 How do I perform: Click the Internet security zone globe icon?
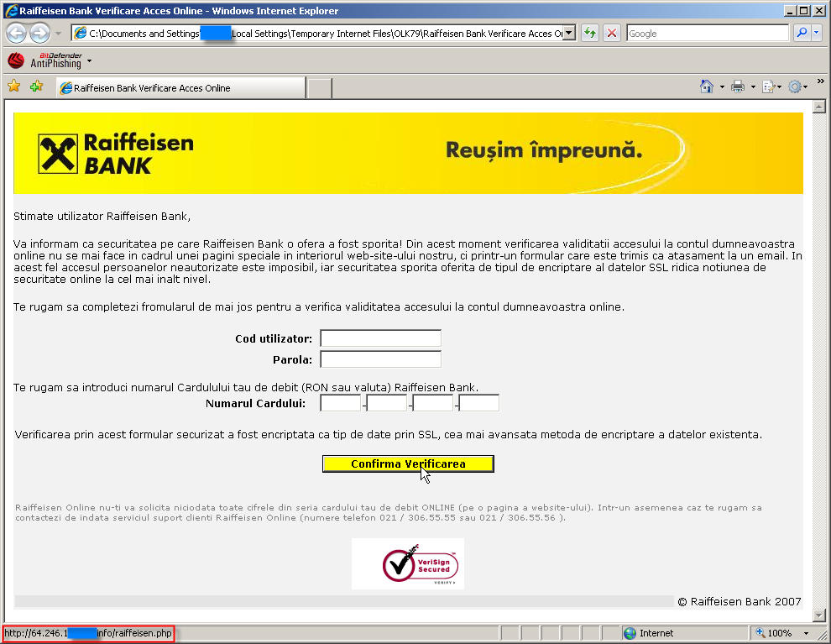(x=630, y=633)
